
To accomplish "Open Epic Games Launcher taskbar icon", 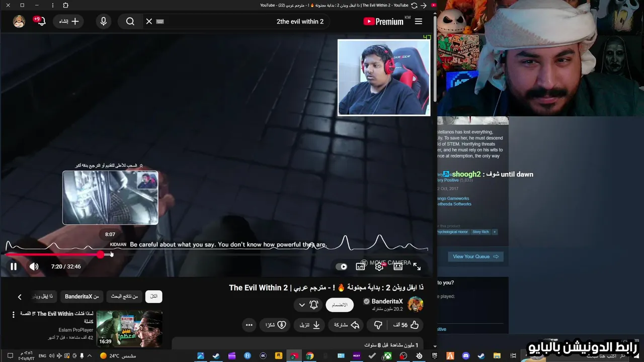I will pyautogui.click(x=435, y=356).
